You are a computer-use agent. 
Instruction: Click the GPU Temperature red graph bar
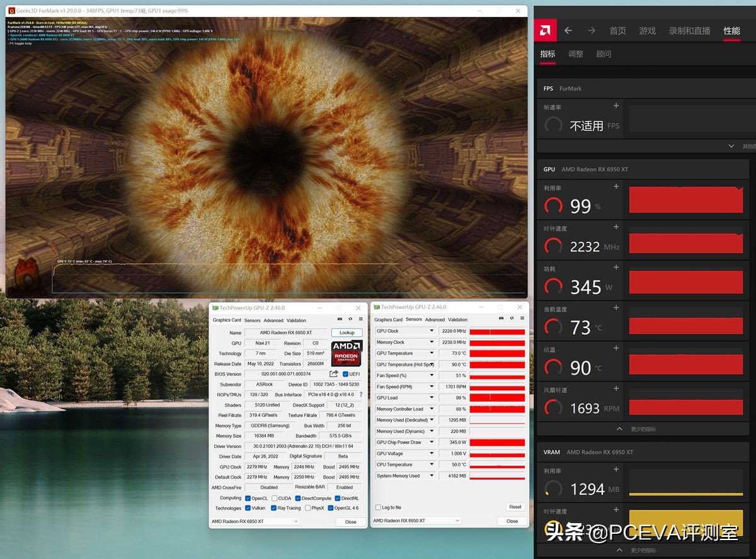497,354
